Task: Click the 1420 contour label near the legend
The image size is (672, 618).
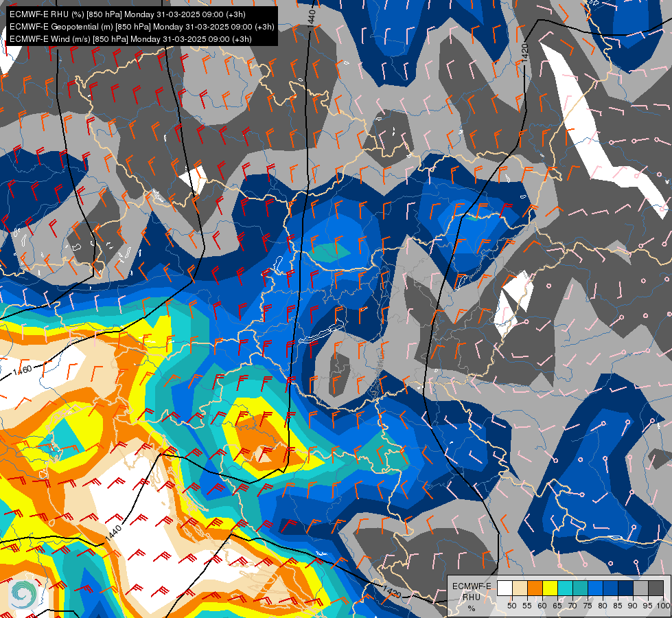Action: (392, 592)
